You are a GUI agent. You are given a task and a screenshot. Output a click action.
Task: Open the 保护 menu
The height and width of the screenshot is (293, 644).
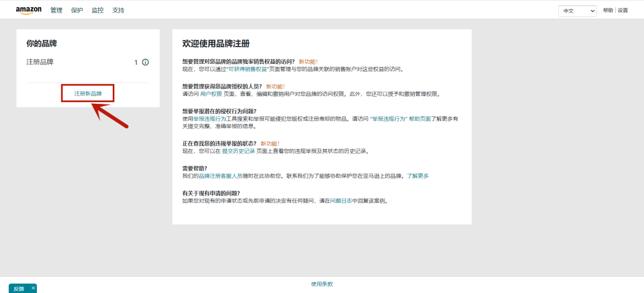point(77,11)
